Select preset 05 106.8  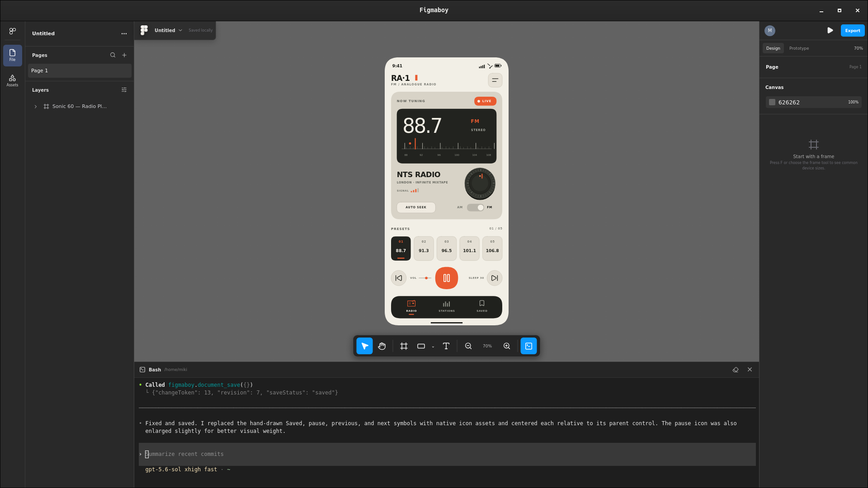[492, 249]
